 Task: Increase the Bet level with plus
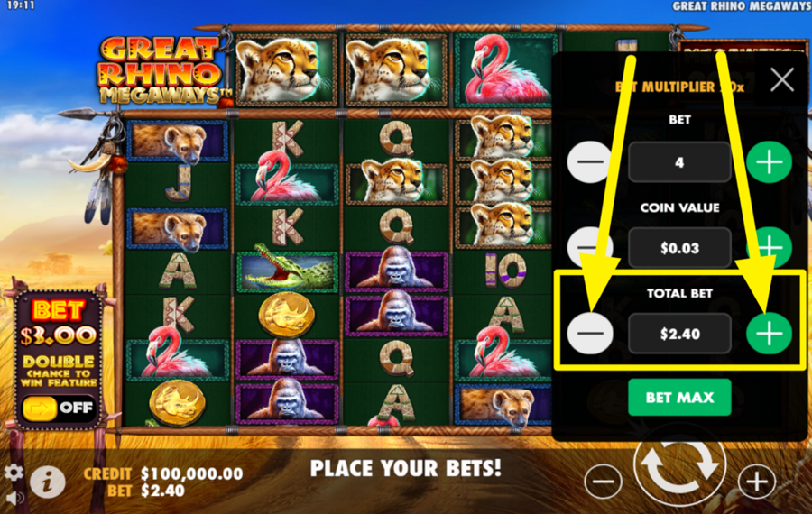click(x=769, y=162)
